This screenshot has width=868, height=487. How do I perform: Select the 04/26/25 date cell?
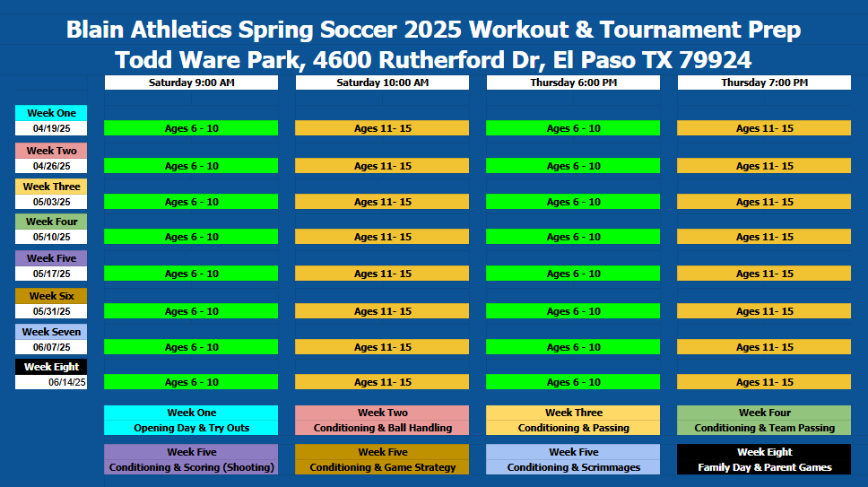tap(51, 166)
